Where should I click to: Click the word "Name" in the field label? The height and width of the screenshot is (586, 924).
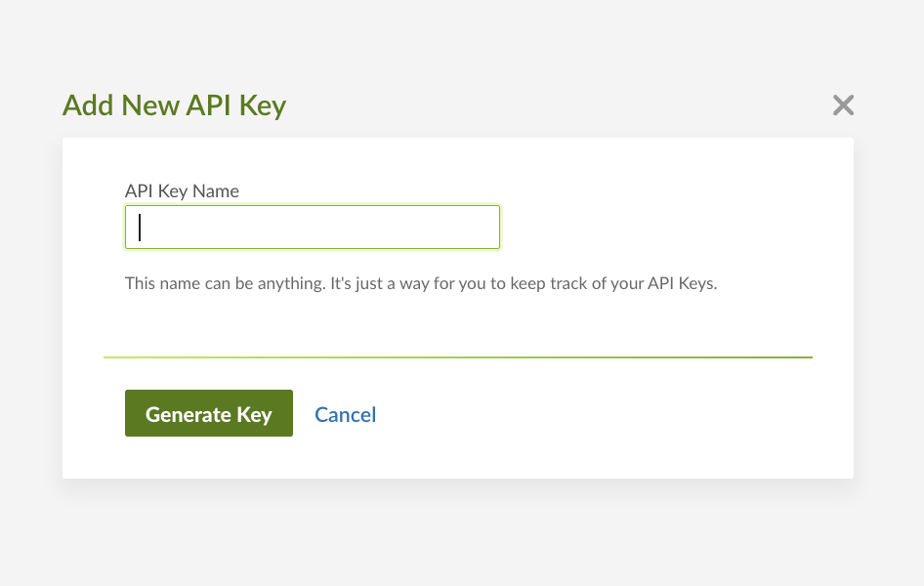coord(216,190)
